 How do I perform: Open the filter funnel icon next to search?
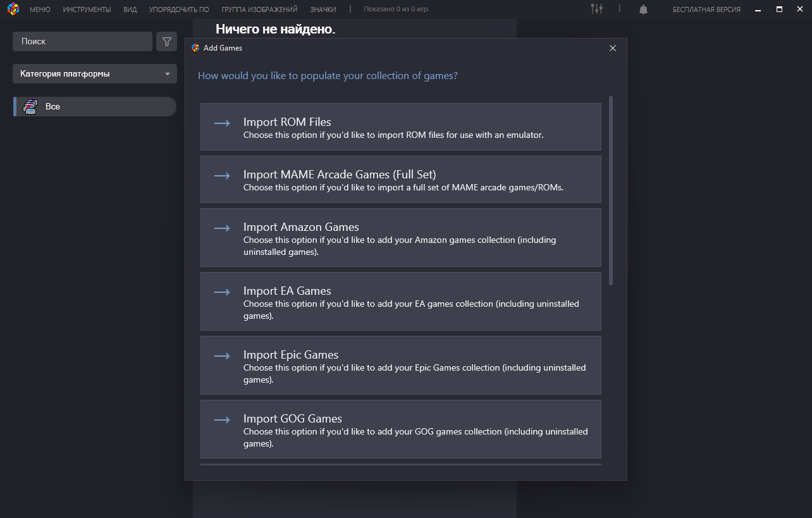pyautogui.click(x=166, y=42)
